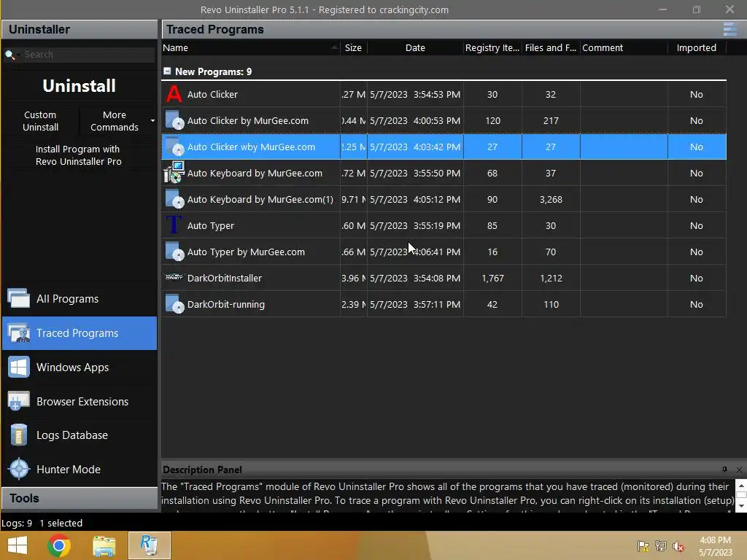Select Auto Clicker by MurGee.com row name
The height and width of the screenshot is (560, 747).
tap(248, 120)
